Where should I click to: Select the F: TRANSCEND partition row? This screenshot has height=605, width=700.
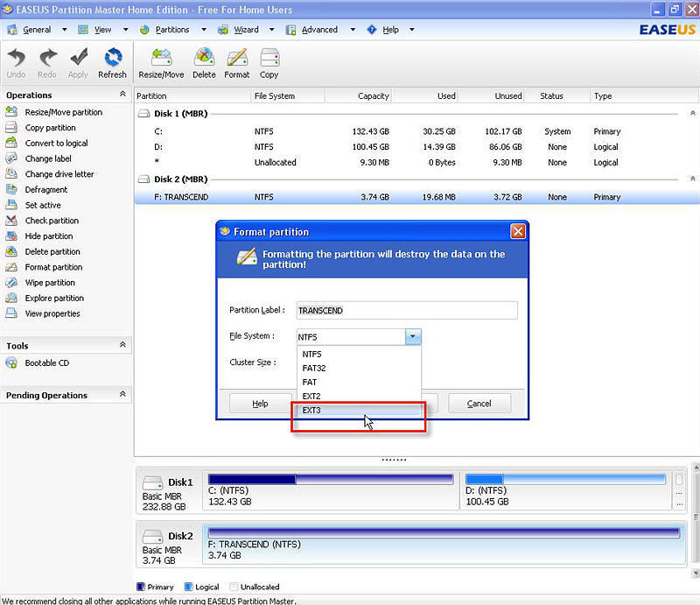pos(416,197)
